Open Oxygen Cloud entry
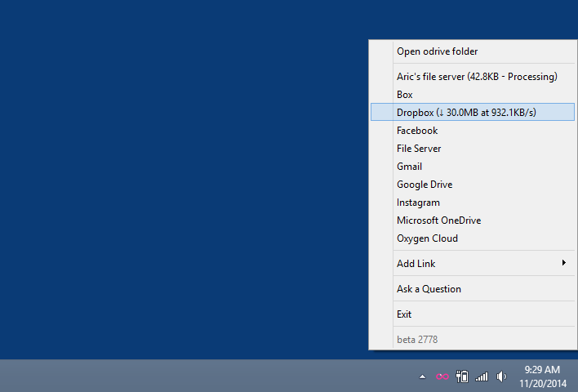 [473, 238]
